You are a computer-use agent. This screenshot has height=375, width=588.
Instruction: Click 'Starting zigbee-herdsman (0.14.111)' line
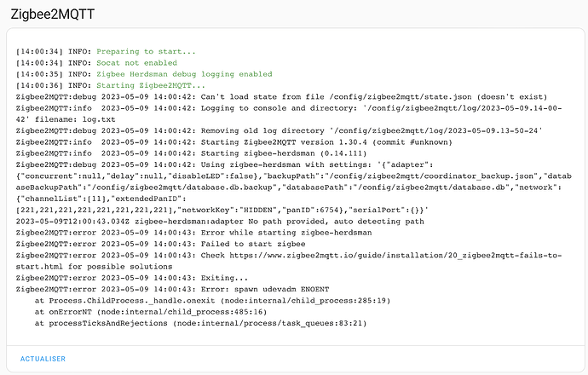pos(191,153)
